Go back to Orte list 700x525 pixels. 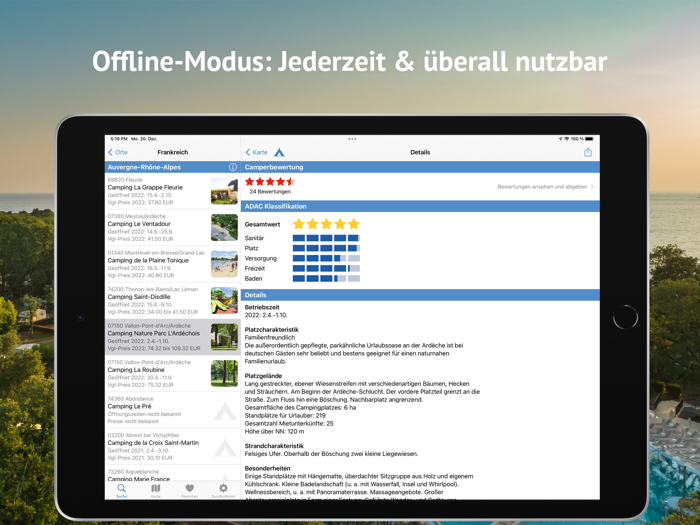click(118, 152)
